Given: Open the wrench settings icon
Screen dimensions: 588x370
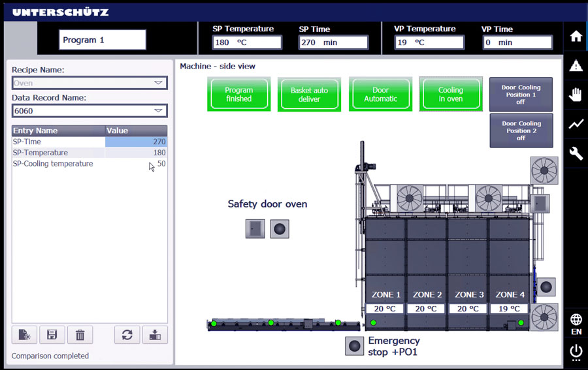Looking at the screenshot, I should pyautogui.click(x=576, y=153).
